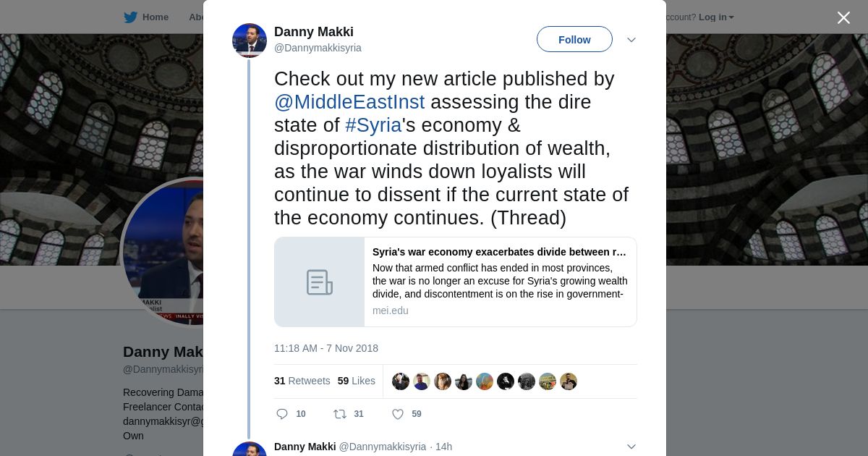Open Syria's war economy article headline
The image size is (868, 456).
click(499, 252)
